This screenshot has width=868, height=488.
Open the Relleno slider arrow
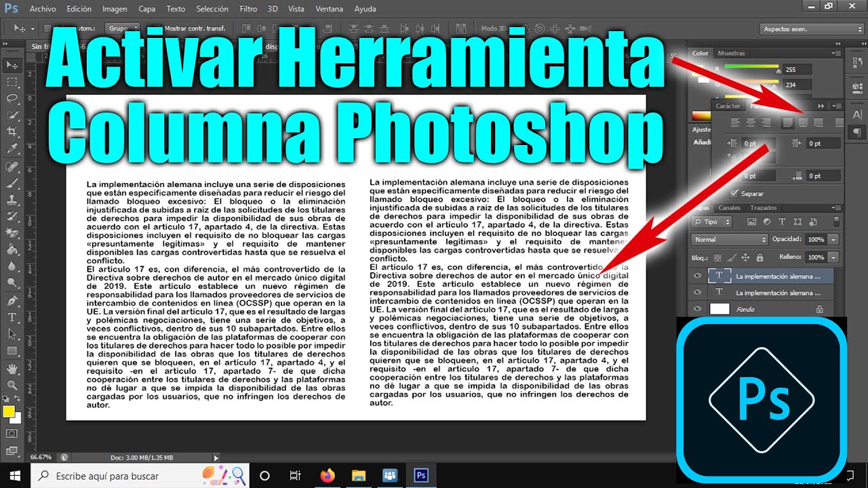833,258
